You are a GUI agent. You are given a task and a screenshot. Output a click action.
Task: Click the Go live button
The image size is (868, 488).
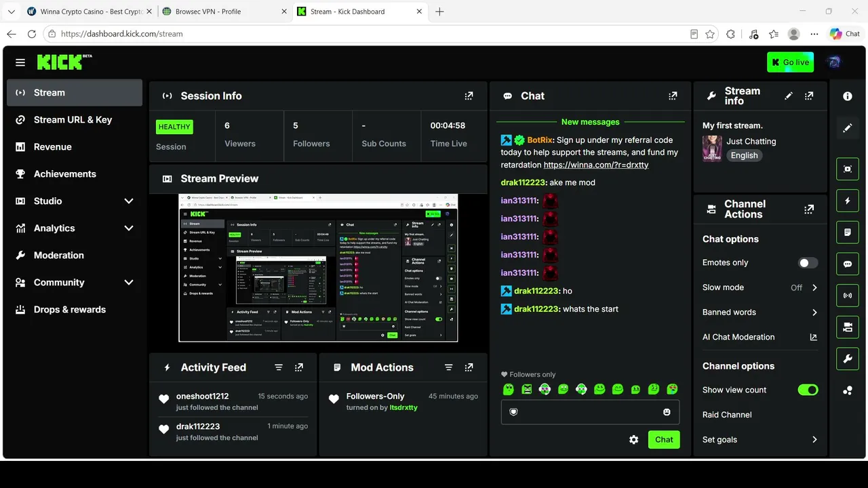point(790,62)
